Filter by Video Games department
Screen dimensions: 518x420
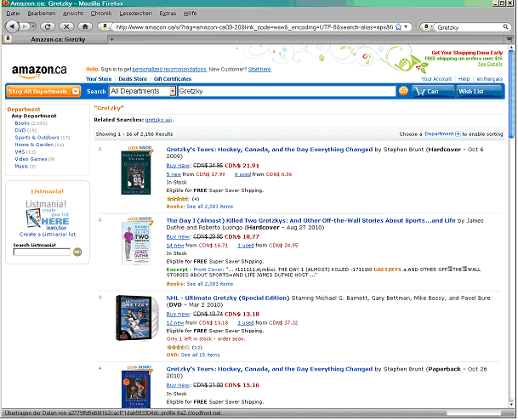pyautogui.click(x=31, y=159)
